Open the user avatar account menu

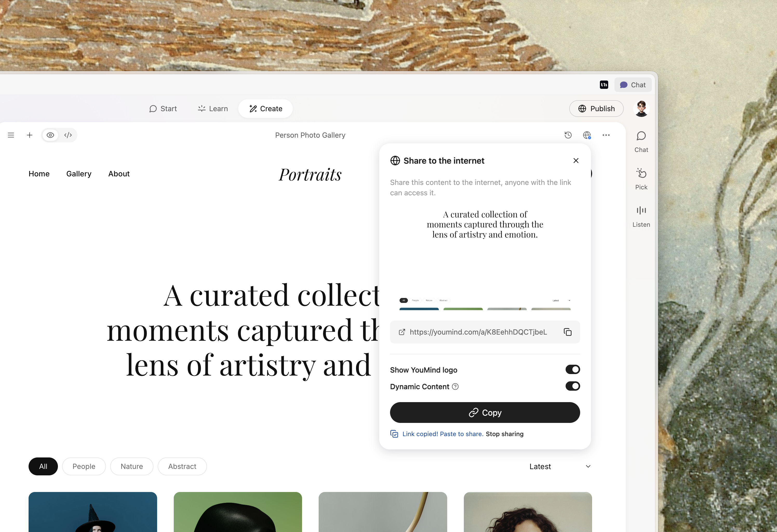click(641, 109)
